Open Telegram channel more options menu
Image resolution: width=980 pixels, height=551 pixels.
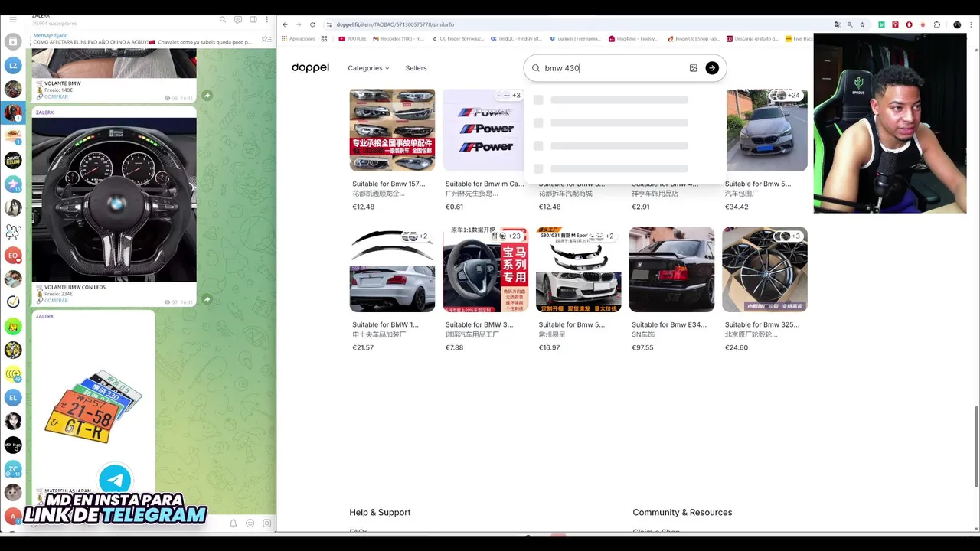(267, 20)
